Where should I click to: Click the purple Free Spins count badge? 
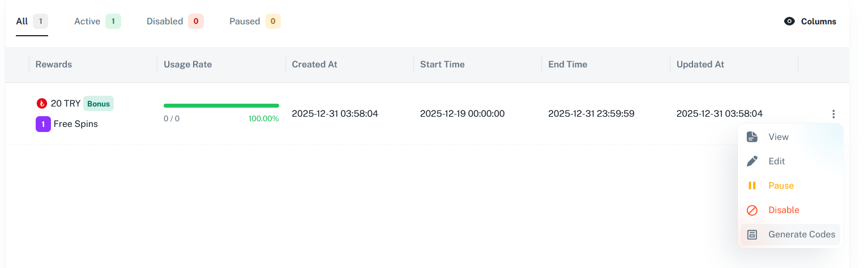pos(43,124)
